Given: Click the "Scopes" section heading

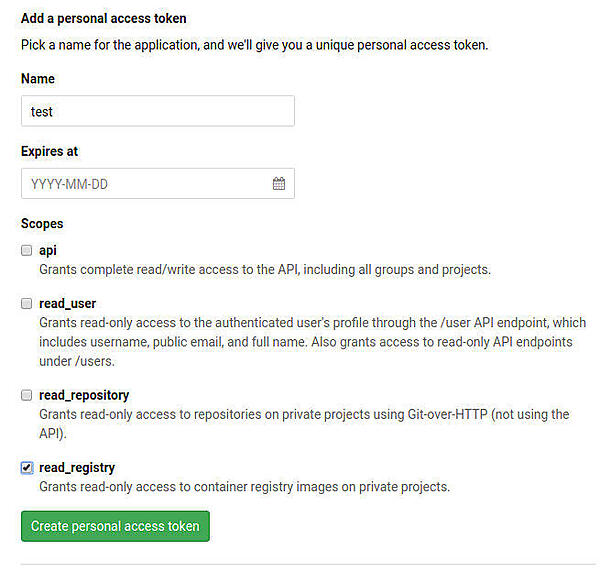Looking at the screenshot, I should tap(42, 224).
